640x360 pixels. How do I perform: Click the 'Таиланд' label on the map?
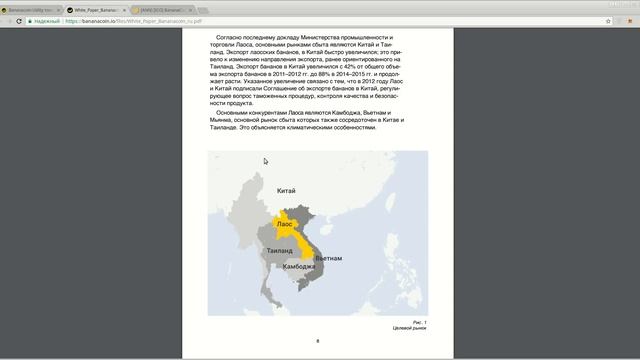280,251
